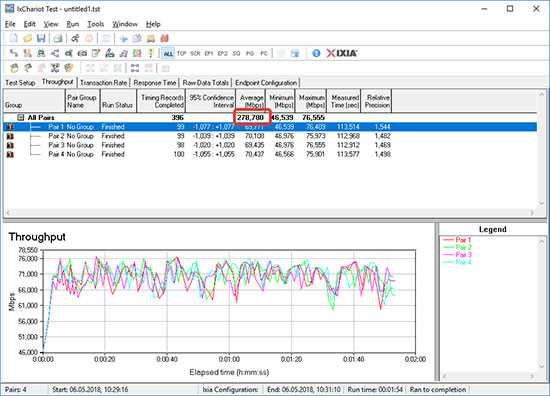Click the music-notes icon in the second toolbar row
Viewport: 550px width, 396px height.
pyautogui.click(x=123, y=53)
